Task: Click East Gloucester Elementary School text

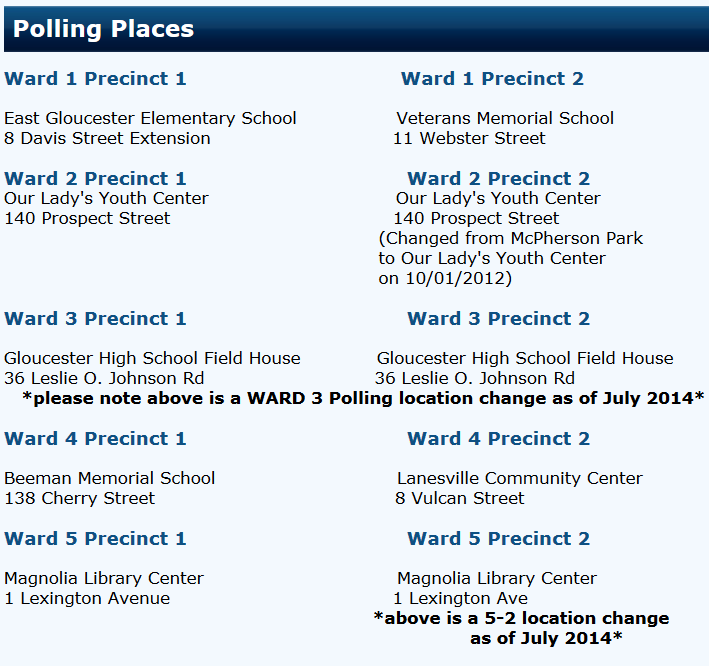Action: point(150,118)
